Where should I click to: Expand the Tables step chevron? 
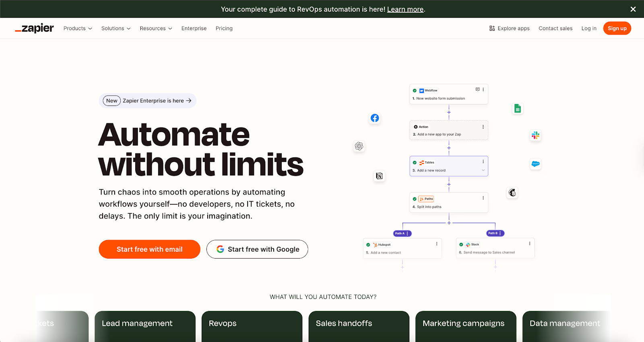tap(483, 170)
